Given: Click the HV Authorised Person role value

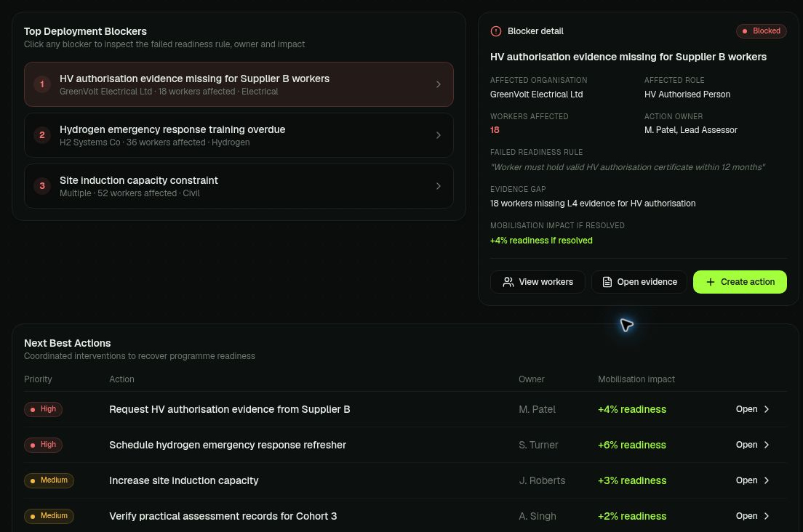Looking at the screenshot, I should pyautogui.click(x=687, y=94).
